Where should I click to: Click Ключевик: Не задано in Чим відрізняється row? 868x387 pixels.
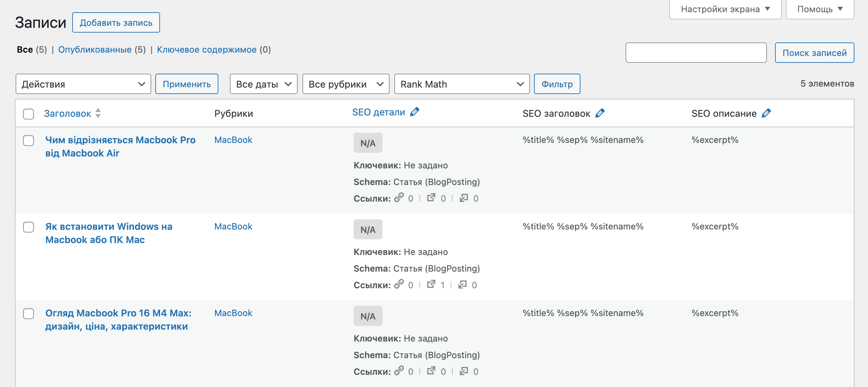point(401,165)
